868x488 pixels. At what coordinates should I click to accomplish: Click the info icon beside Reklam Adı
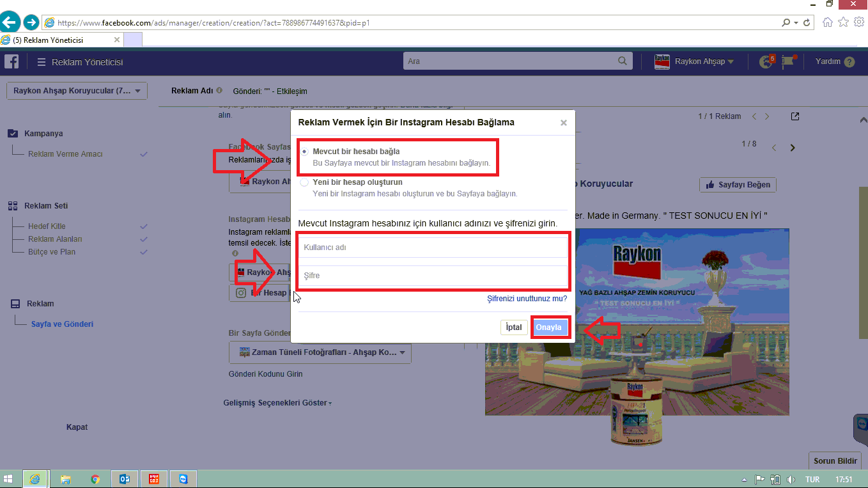[x=219, y=91]
